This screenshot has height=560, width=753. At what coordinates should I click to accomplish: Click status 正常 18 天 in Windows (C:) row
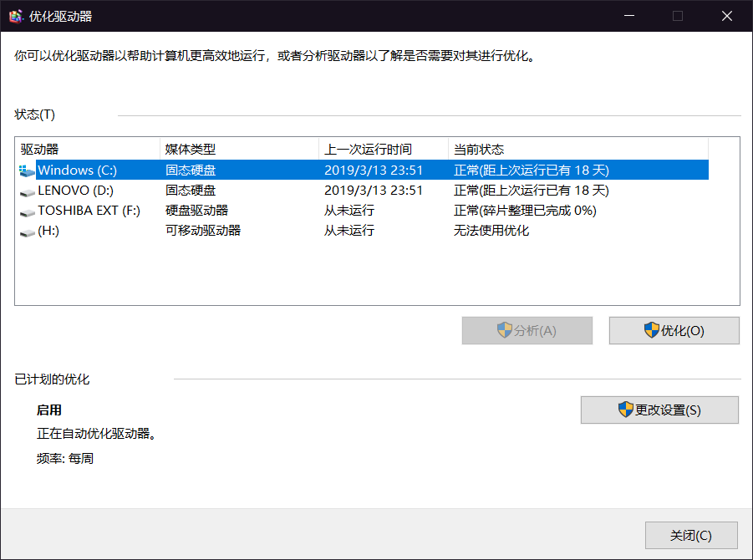pos(532,170)
